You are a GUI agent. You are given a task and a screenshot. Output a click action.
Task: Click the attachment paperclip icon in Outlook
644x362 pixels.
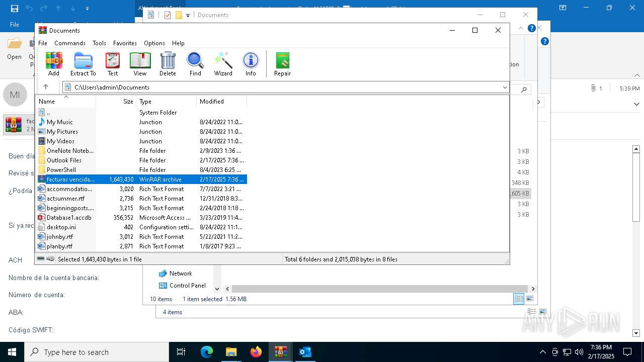[593, 88]
